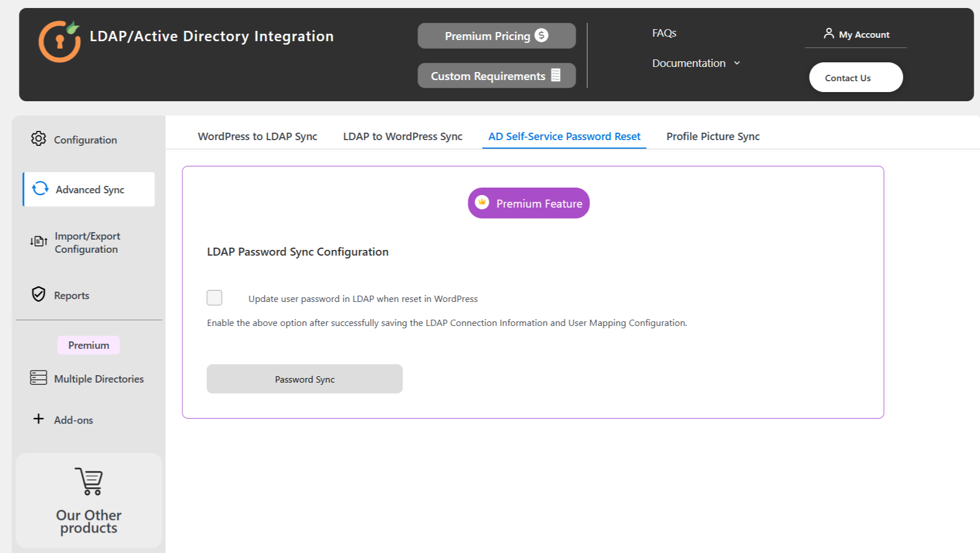Select the Profile Picture Sync tab
The width and height of the screenshot is (980, 553).
713,137
